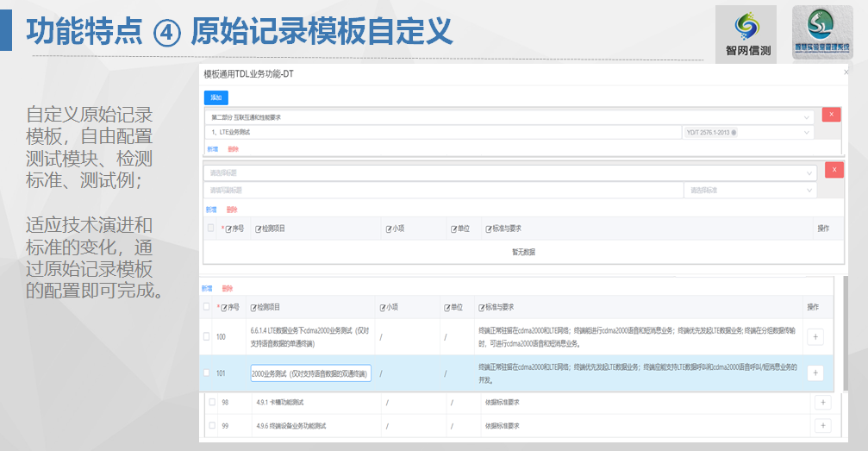The height and width of the screenshot is (451, 868).
Task: Click the plus icon in highlighted row 101
Action: [815, 373]
